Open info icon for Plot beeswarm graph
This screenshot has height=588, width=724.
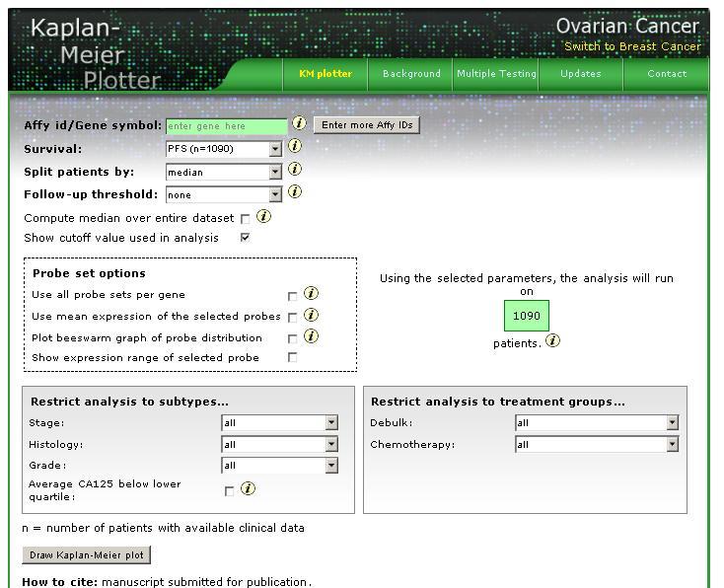tap(311, 335)
